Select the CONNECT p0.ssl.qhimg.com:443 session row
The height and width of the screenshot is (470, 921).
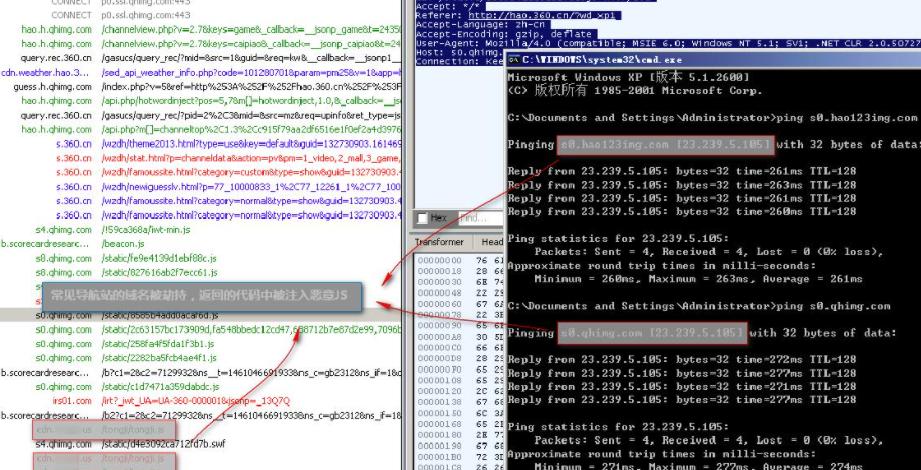click(201, 15)
